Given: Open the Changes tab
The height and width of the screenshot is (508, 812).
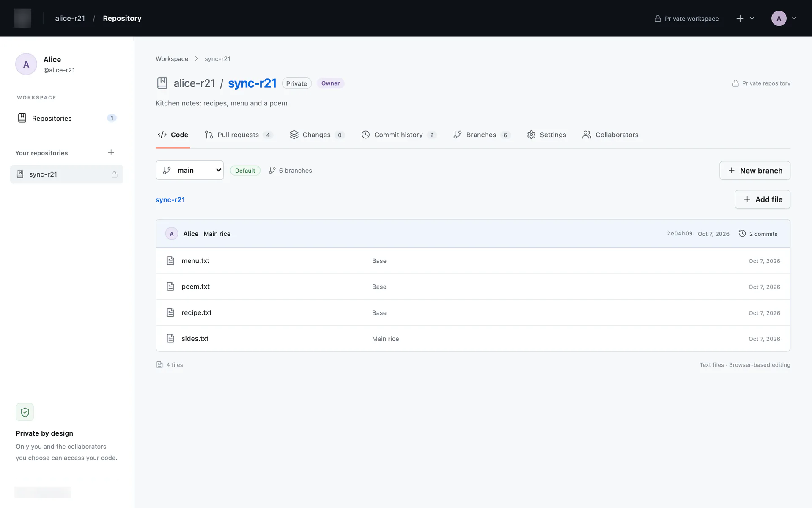Looking at the screenshot, I should click(317, 135).
